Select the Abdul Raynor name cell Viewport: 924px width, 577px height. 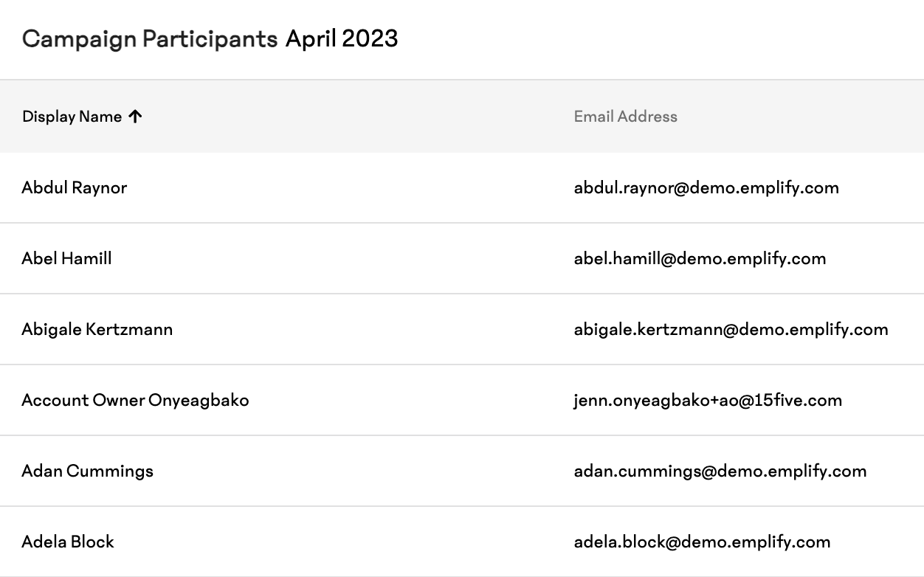[x=75, y=187]
